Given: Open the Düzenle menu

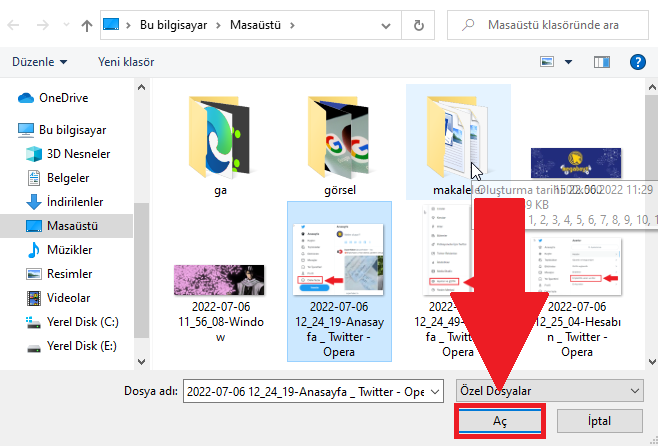Looking at the screenshot, I should point(40,62).
